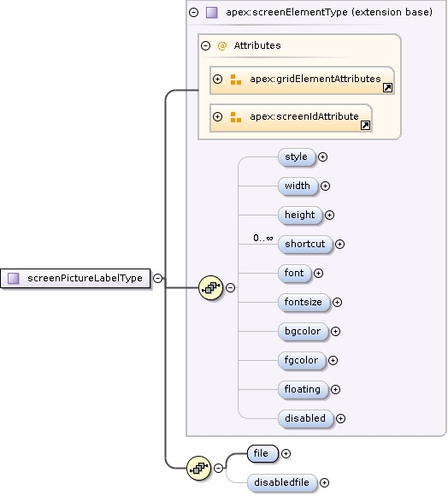448x496 pixels.
Task: Expand the shortcut element
Action: 340,245
